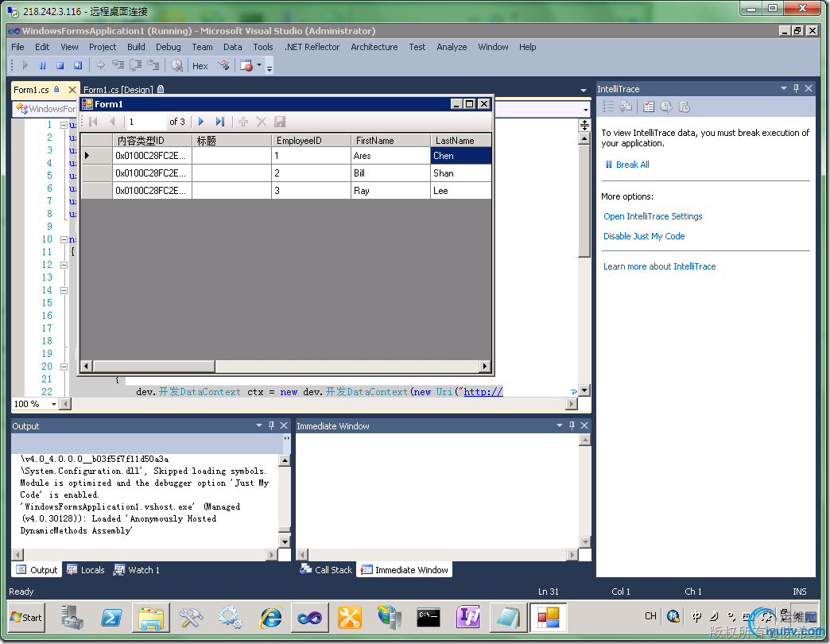Select the cell containing Lee
830x644 pixels.
[461, 191]
